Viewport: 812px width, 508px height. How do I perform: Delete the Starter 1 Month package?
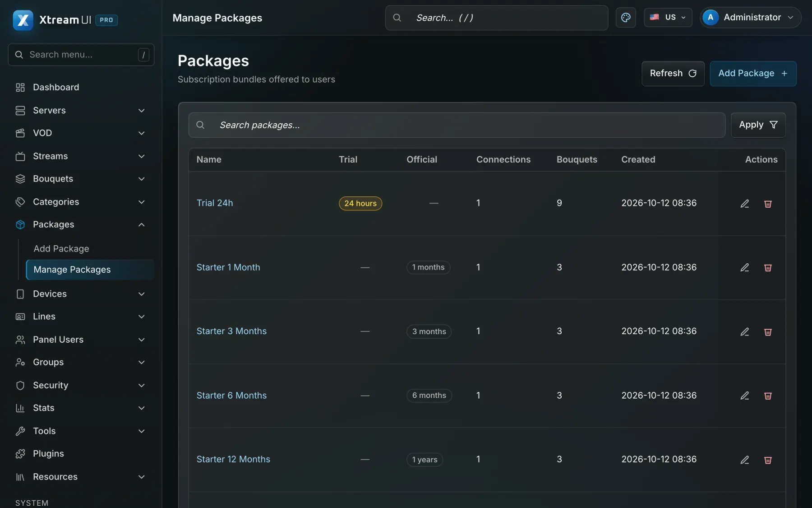click(768, 268)
